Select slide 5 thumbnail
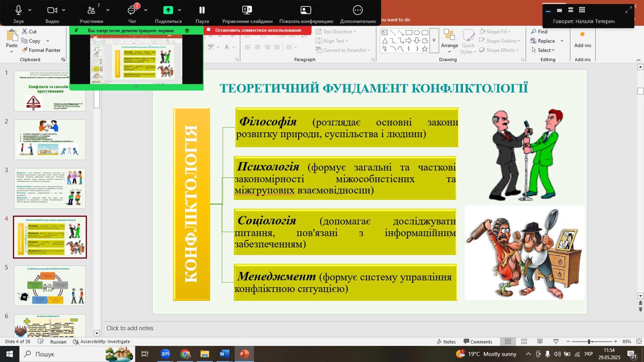The height and width of the screenshot is (362, 644). (x=50, y=286)
